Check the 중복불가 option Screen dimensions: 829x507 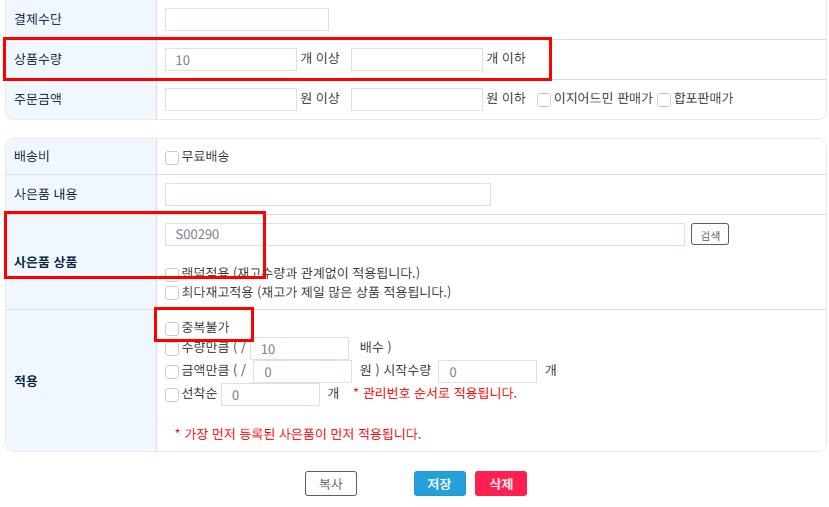point(172,329)
